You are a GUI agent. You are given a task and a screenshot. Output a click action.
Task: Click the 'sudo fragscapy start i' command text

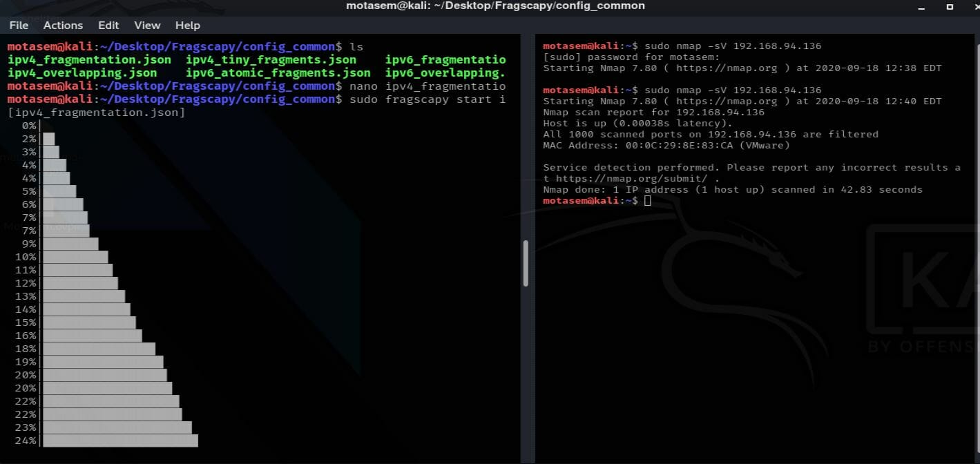(427, 99)
